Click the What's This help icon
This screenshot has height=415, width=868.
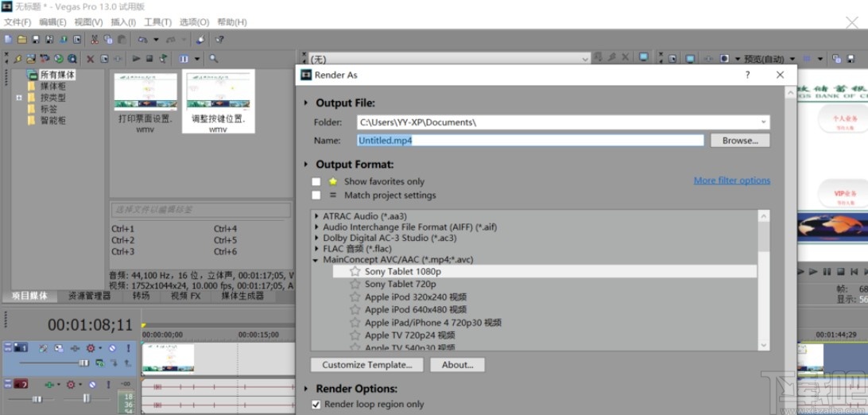click(x=219, y=39)
